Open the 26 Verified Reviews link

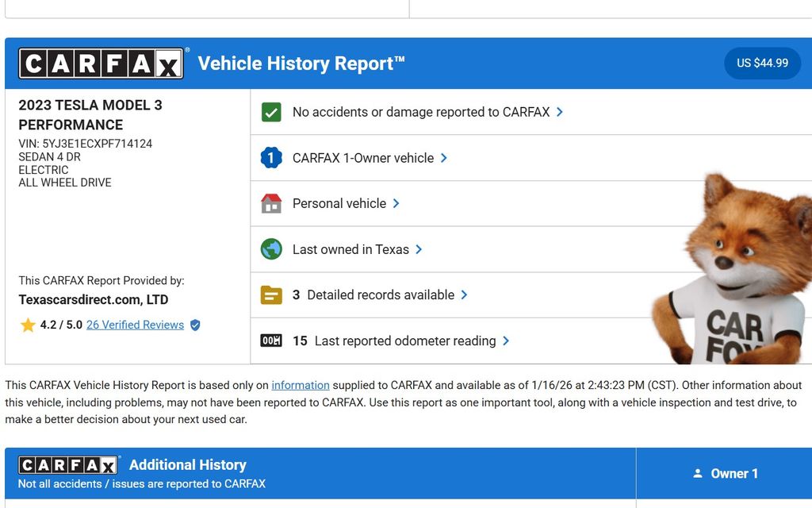click(x=135, y=325)
